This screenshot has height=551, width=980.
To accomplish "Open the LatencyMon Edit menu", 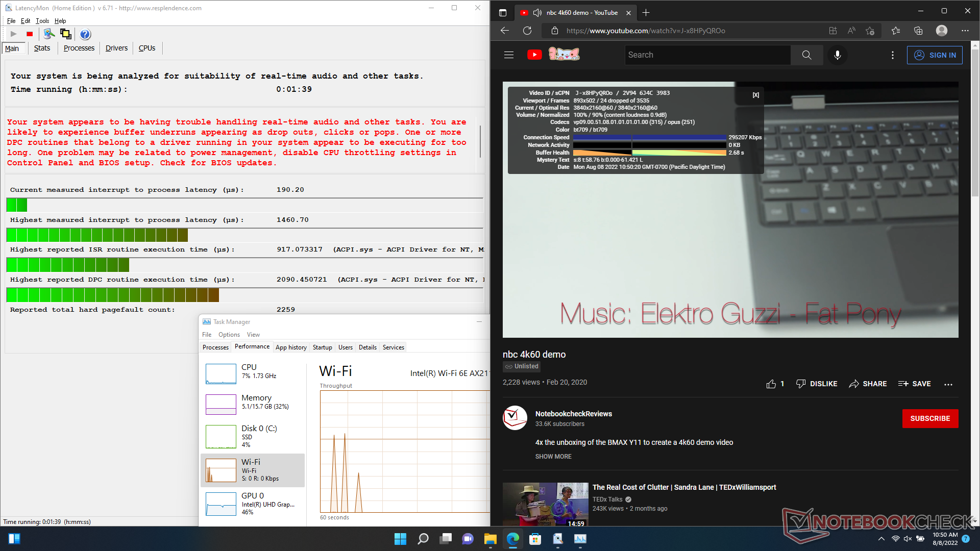I will pyautogui.click(x=26, y=21).
